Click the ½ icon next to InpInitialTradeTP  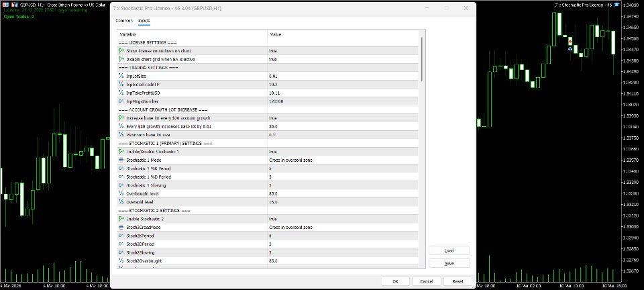click(121, 84)
